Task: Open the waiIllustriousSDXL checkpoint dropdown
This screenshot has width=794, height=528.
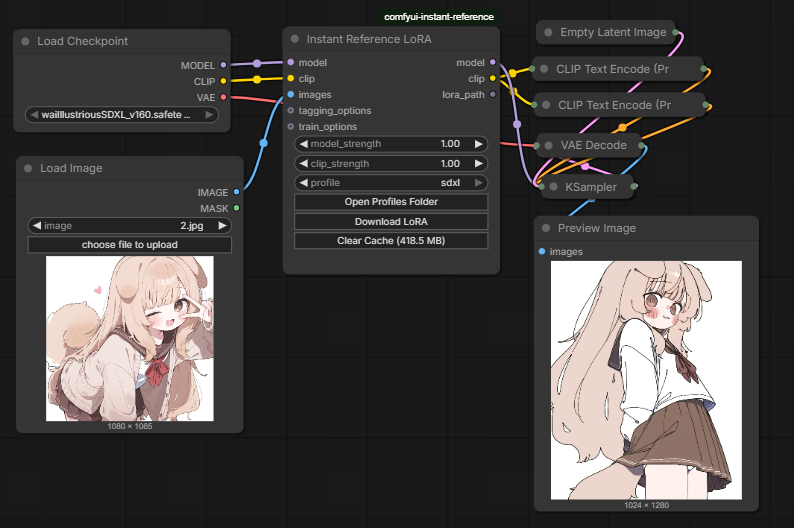Action: tap(122, 115)
